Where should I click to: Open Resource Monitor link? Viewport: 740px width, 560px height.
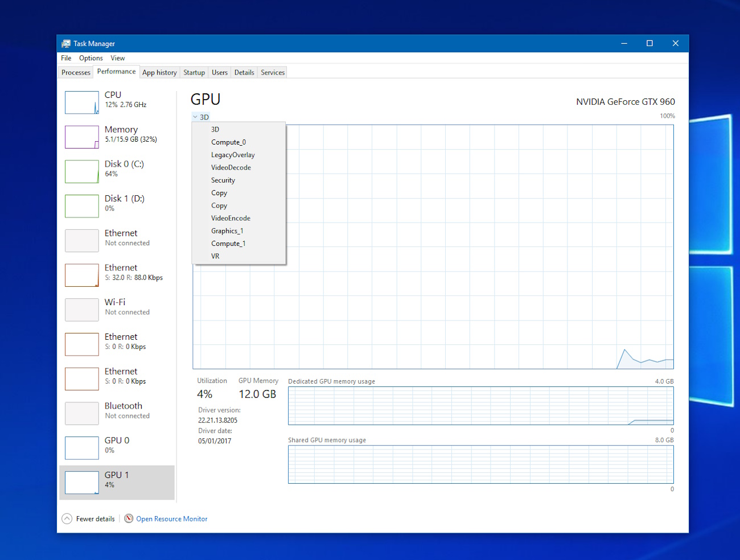click(x=172, y=519)
